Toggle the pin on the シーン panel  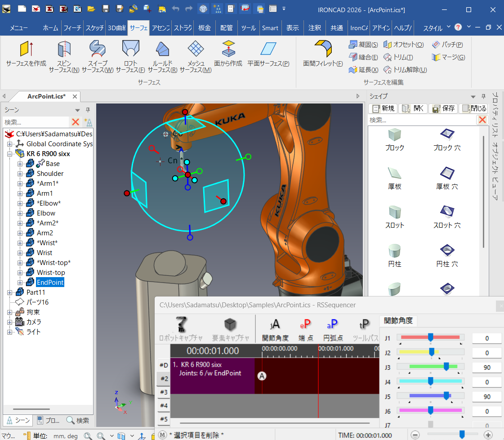coord(88,110)
